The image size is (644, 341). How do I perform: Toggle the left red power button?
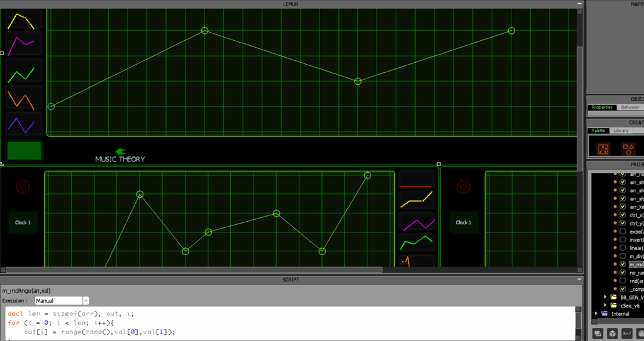pyautogui.click(x=23, y=187)
